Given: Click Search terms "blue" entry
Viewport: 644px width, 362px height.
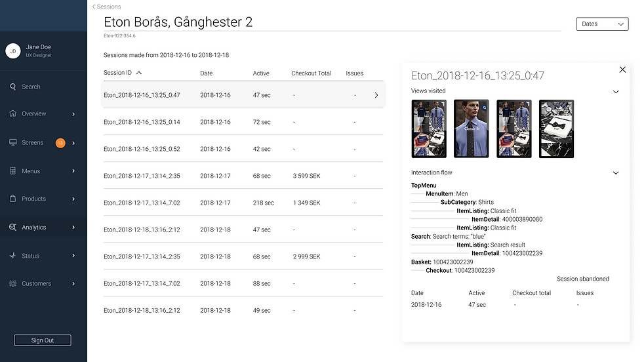Looking at the screenshot, I should click(x=448, y=236).
